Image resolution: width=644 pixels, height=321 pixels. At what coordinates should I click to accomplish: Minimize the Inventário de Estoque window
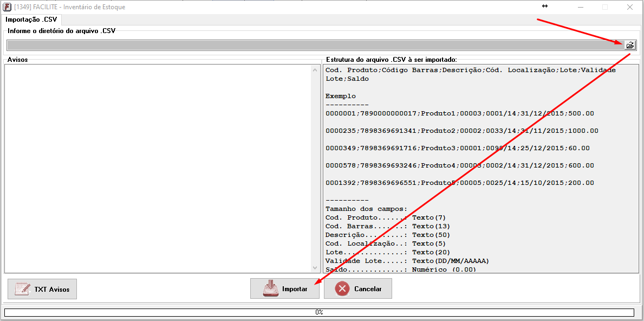point(581,7)
